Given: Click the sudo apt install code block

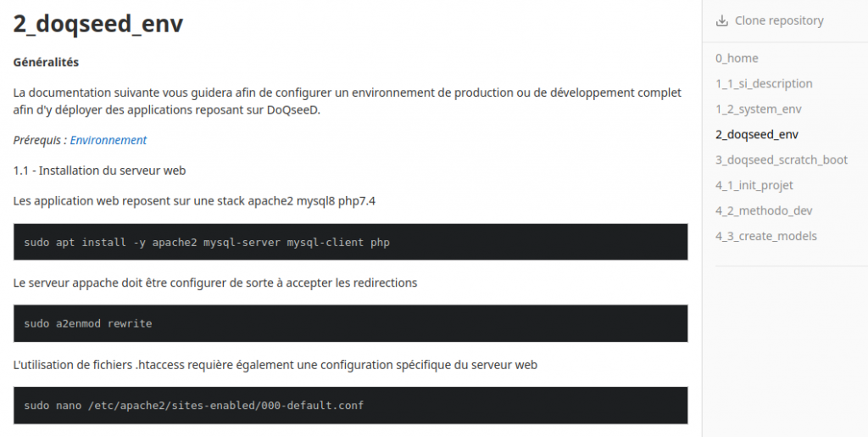Looking at the screenshot, I should coord(350,242).
